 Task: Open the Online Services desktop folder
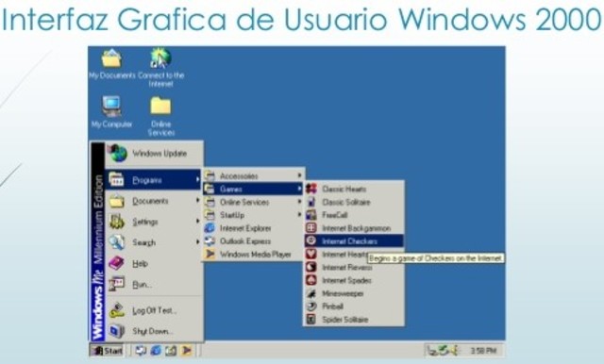point(160,116)
